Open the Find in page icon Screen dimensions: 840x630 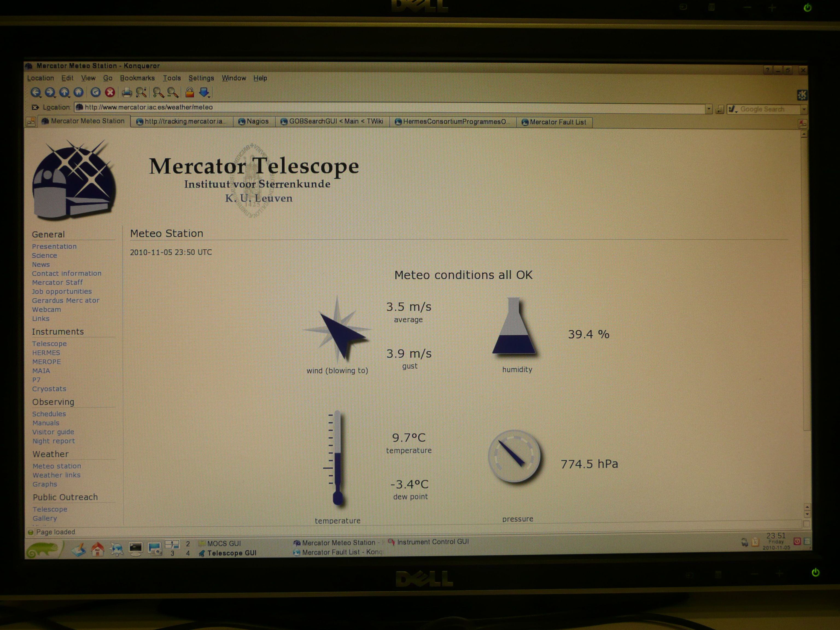(x=141, y=92)
